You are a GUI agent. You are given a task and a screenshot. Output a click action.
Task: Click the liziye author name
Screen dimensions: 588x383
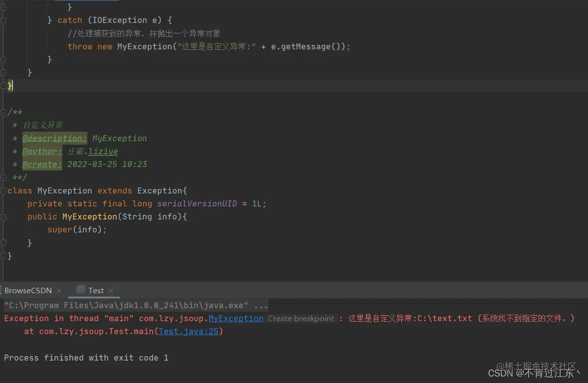click(103, 152)
